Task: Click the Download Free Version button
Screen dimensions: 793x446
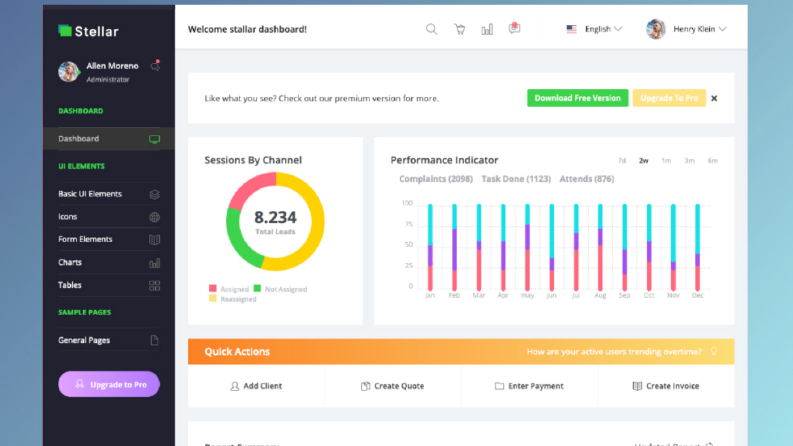Action: 578,98
